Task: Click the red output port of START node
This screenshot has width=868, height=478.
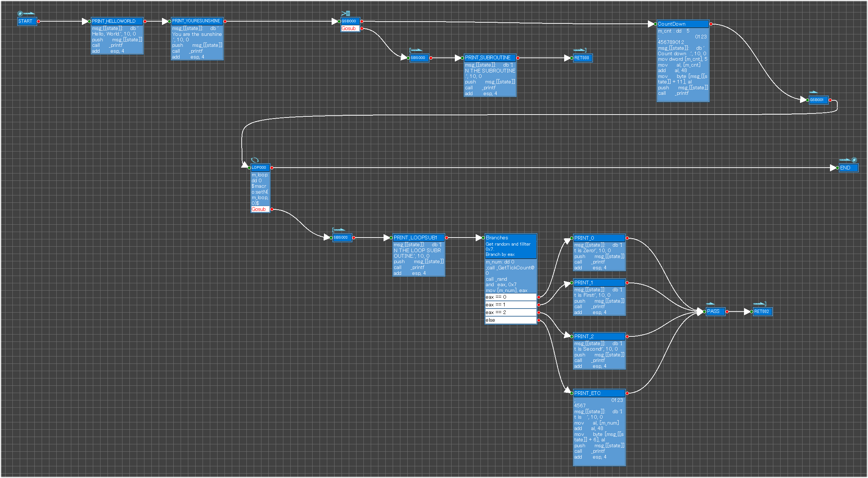Action: point(39,22)
